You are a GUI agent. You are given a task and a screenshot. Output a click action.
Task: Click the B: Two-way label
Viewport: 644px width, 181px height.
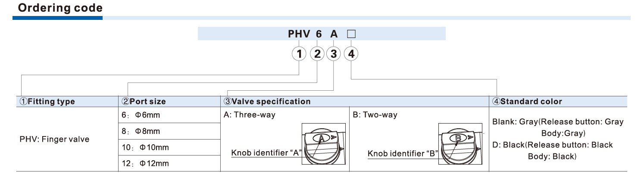tap(375, 115)
